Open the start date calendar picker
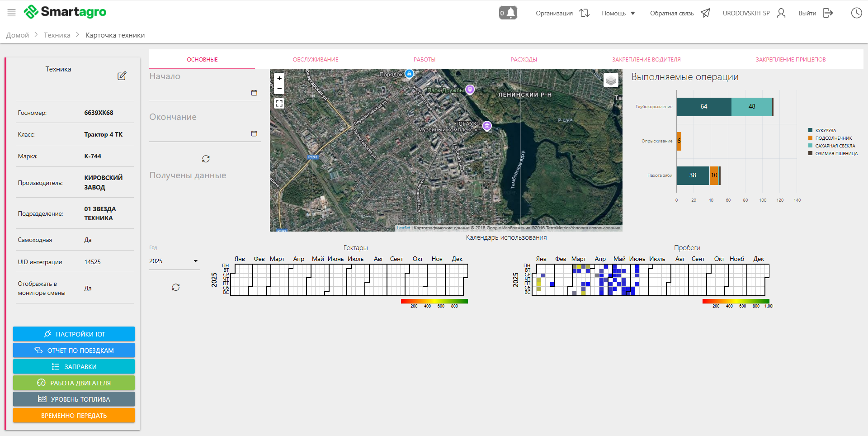 tap(254, 93)
